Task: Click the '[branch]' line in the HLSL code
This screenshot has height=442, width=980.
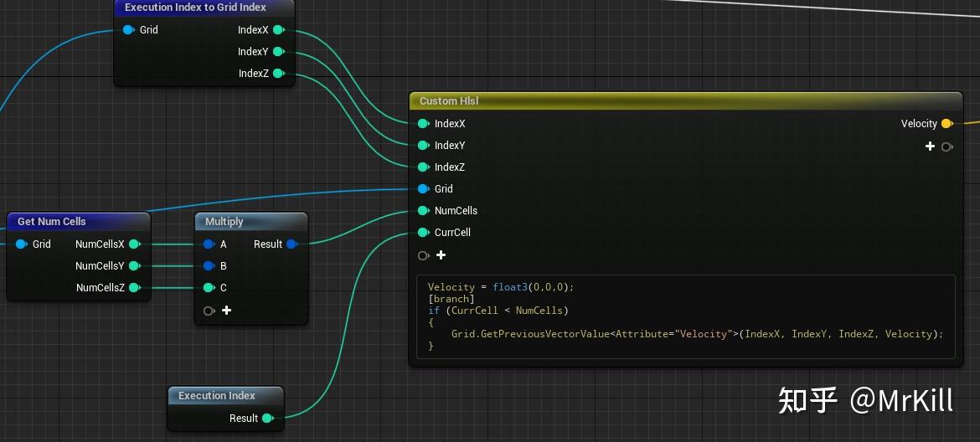Action: click(451, 298)
